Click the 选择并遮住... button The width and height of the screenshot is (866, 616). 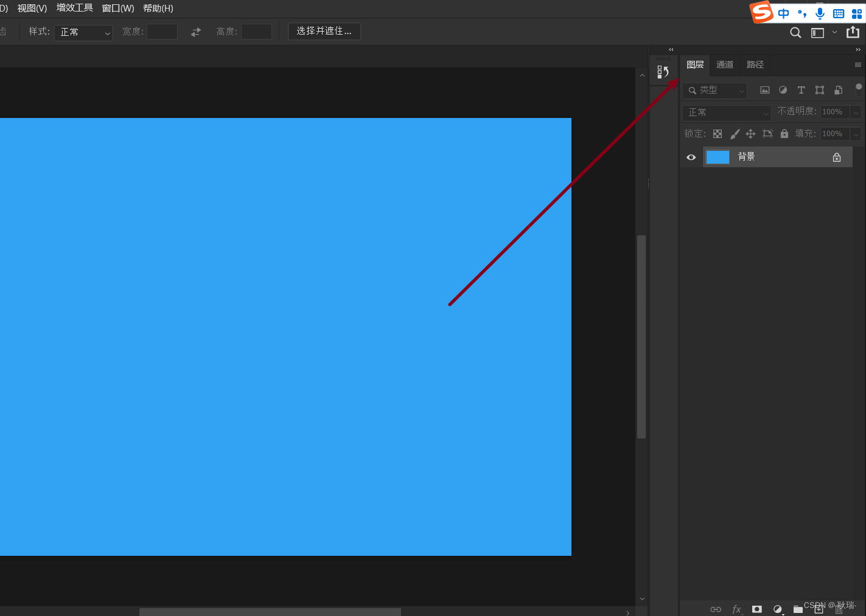(324, 32)
